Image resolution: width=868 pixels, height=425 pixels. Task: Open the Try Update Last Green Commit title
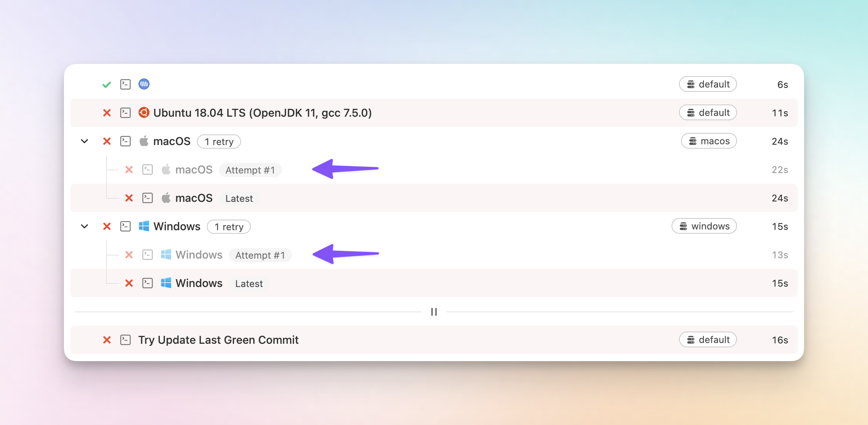[218, 340]
